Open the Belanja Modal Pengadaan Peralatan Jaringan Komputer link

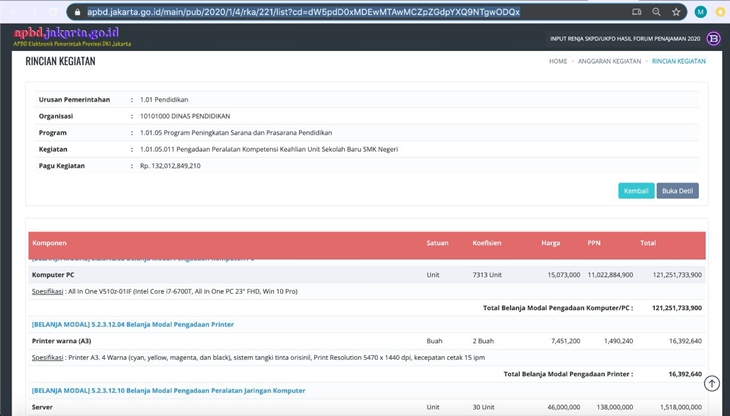[169, 390]
